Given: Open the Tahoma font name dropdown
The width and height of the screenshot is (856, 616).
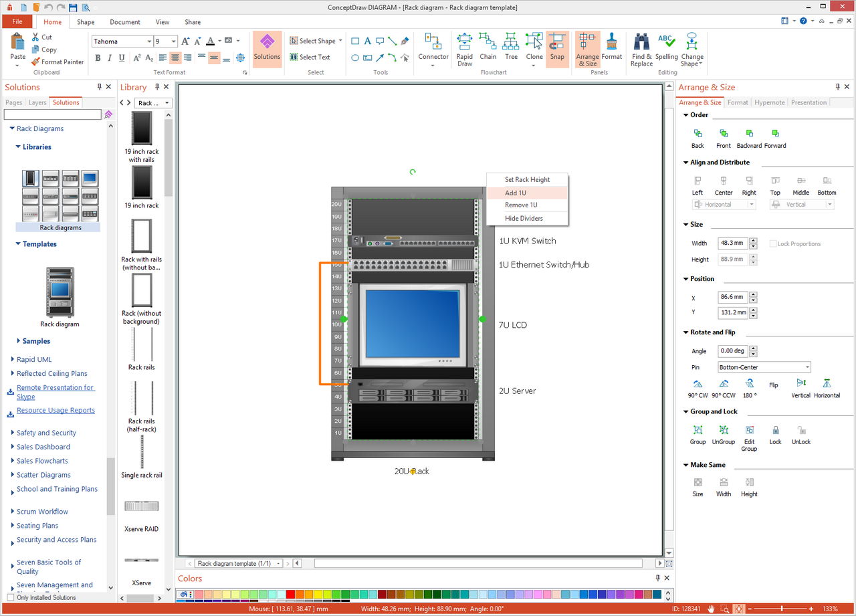Looking at the screenshot, I should click(148, 41).
